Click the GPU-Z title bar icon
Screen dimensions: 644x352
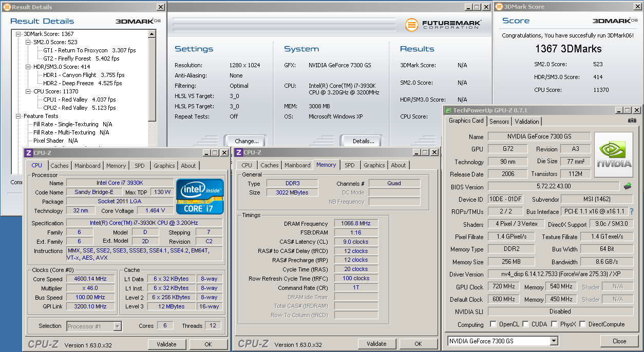click(448, 110)
